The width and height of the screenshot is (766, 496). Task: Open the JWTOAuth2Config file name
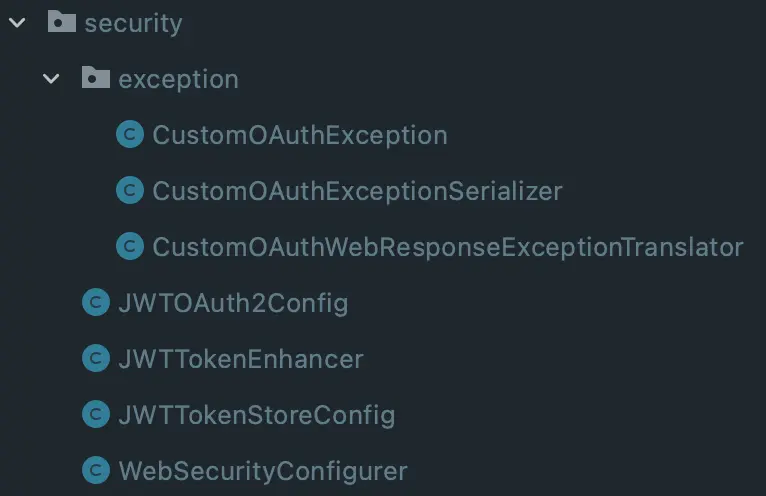[x=233, y=303]
